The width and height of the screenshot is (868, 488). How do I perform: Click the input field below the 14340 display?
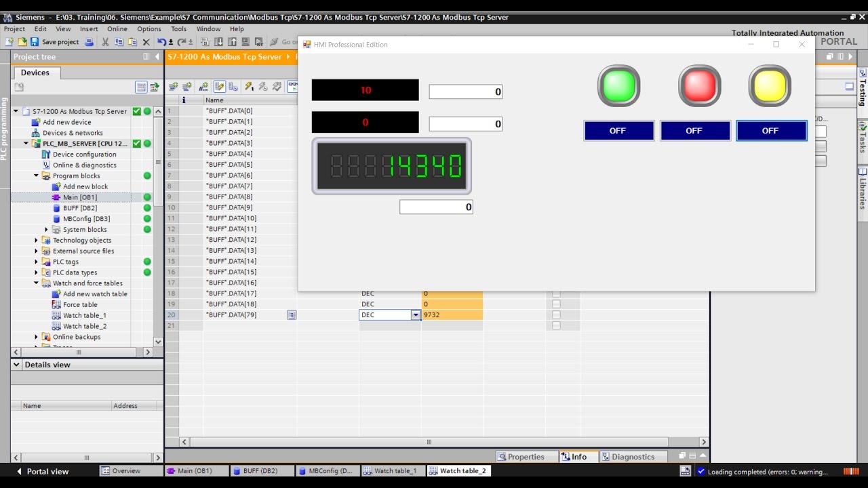[x=436, y=207]
